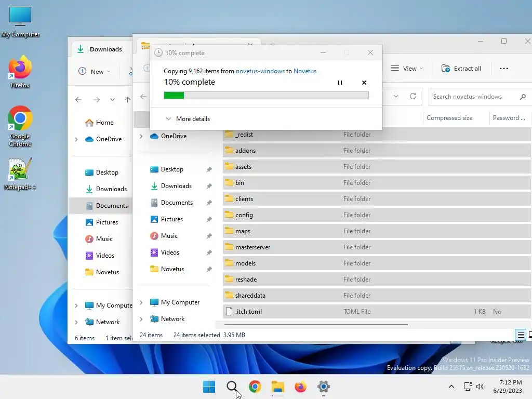Open the View dropdown menu
Viewport: 532px width, 399px height.
click(x=407, y=69)
